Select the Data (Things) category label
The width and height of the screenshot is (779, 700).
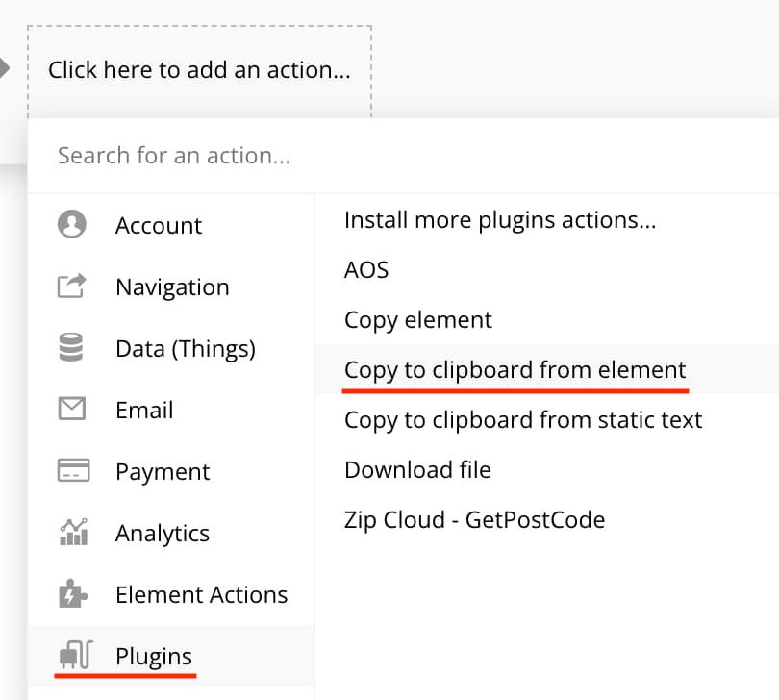tap(186, 348)
